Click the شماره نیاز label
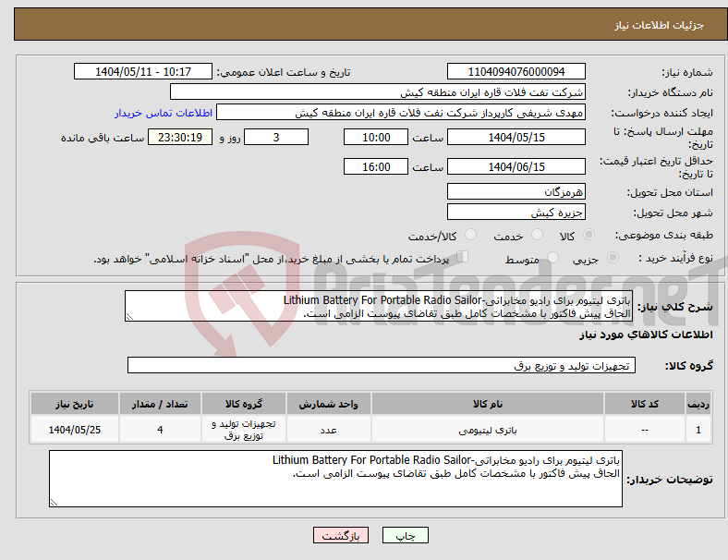728x560 pixels. 686,72
